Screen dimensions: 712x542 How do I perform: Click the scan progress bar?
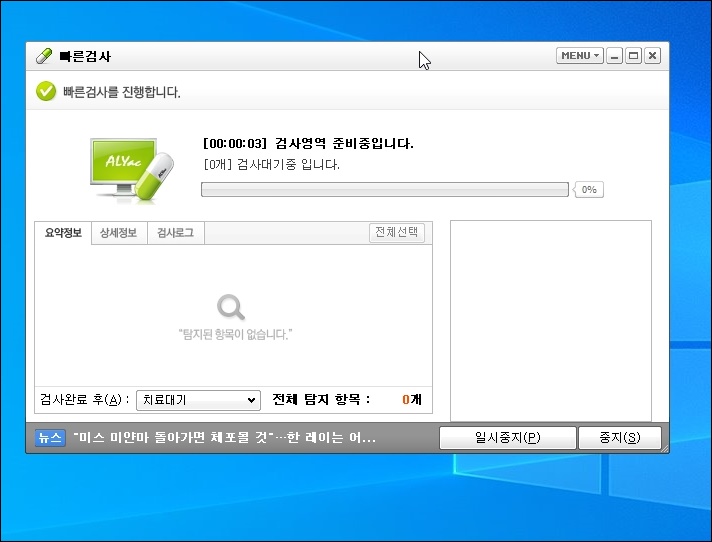(x=385, y=189)
